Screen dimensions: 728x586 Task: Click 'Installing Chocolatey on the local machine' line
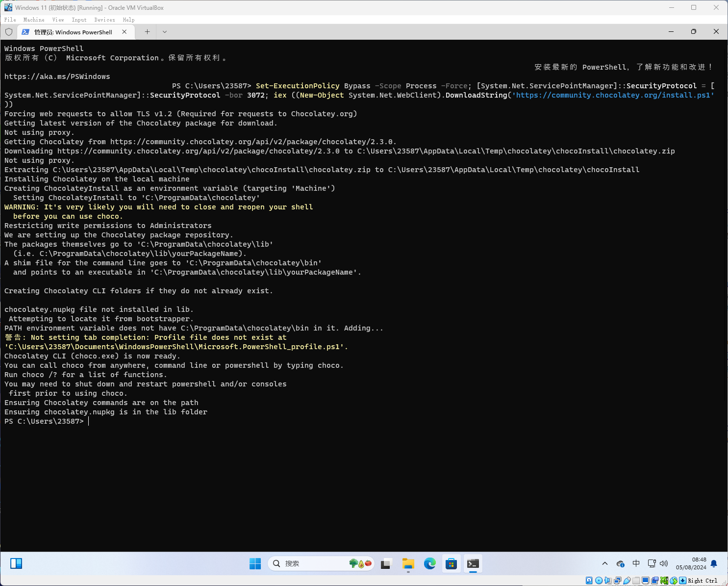[97, 179]
